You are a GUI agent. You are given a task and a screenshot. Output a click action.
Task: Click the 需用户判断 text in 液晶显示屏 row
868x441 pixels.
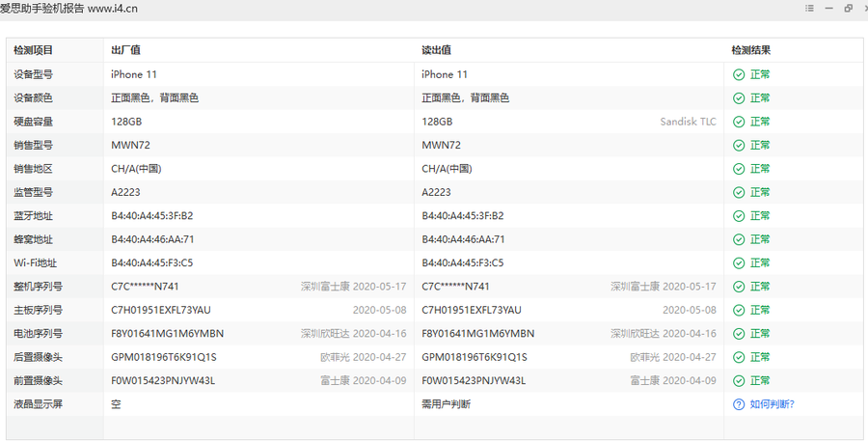point(446,404)
